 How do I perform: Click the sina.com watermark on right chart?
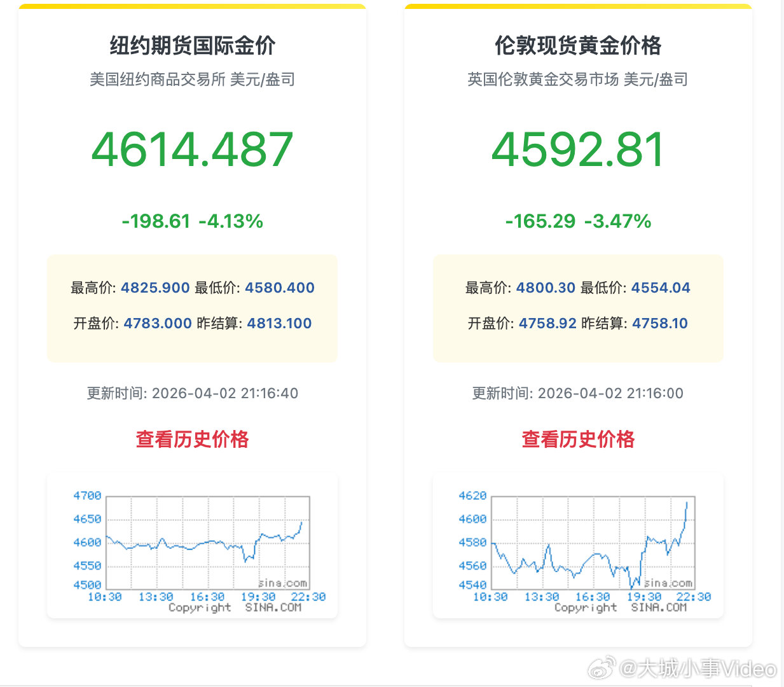[x=668, y=583]
